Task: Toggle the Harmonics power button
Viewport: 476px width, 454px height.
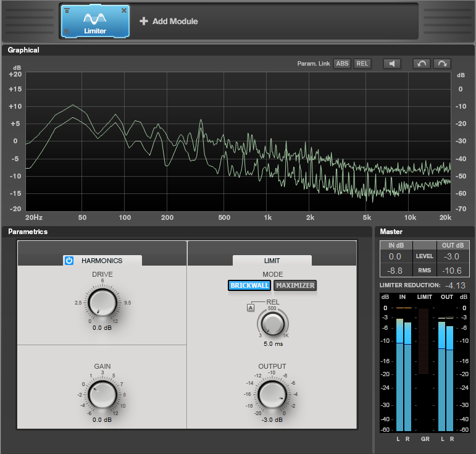Action: click(69, 261)
